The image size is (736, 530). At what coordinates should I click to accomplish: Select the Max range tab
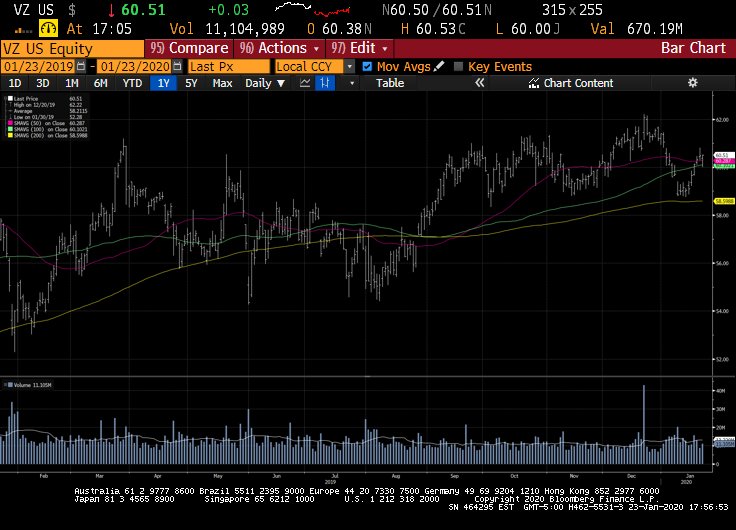[222, 83]
